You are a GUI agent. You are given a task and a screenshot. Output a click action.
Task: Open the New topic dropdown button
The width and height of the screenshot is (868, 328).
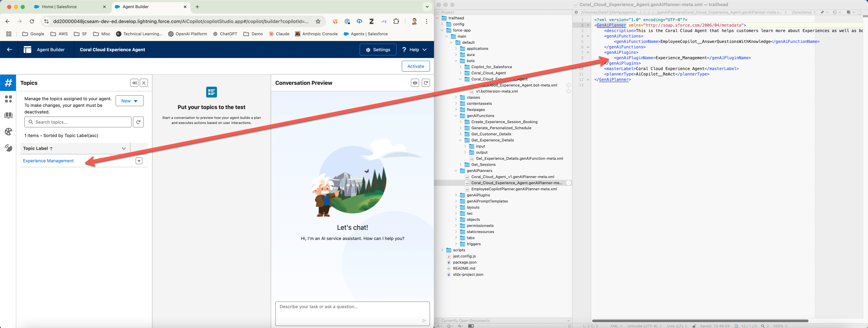tap(129, 101)
